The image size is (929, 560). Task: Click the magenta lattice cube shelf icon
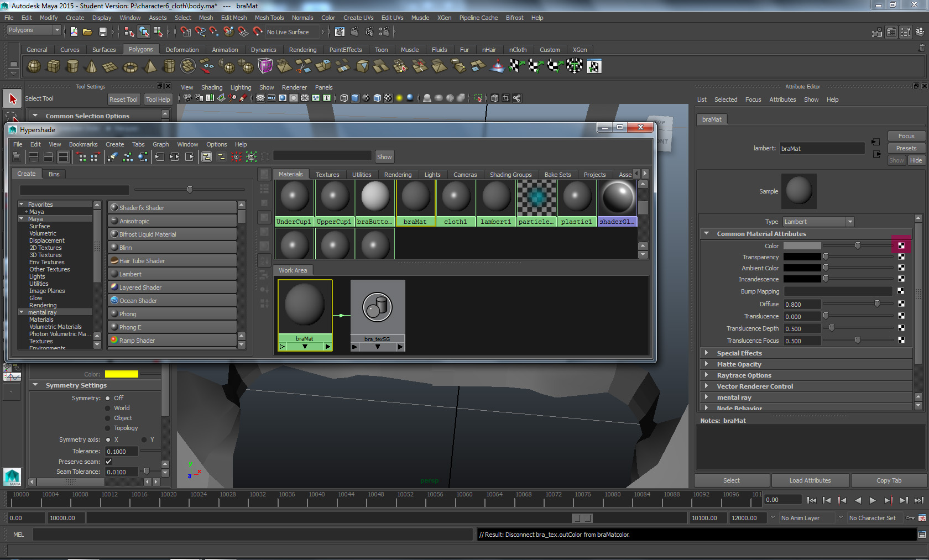[265, 66]
